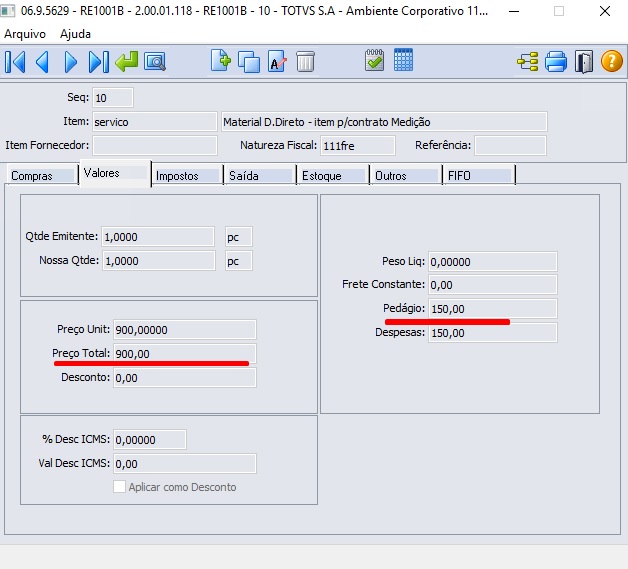Open the blue calendar grid icon
628x569 pixels.
(x=403, y=60)
